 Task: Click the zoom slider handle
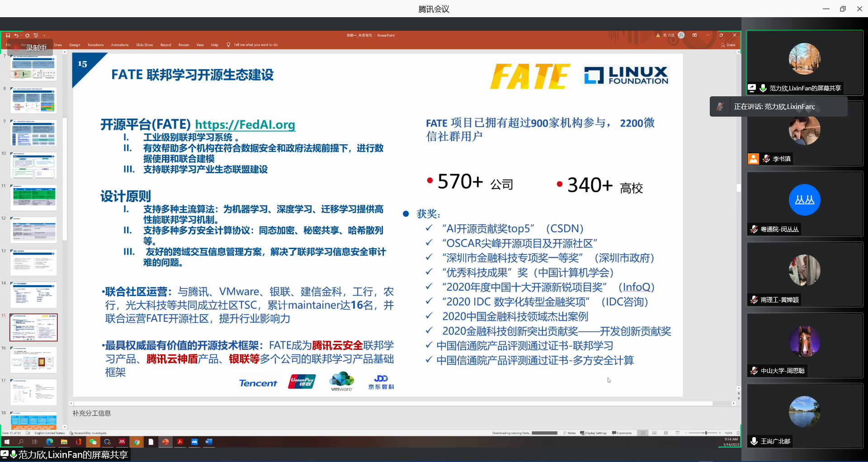(706, 433)
